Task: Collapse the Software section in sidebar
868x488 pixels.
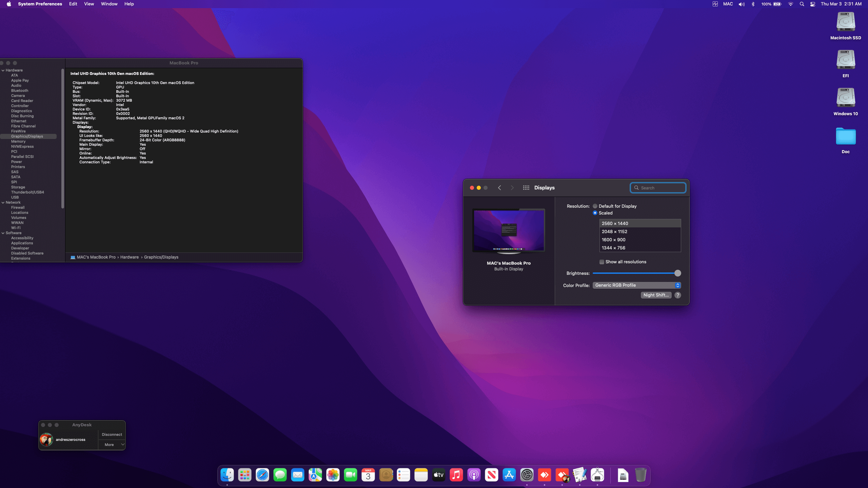Action: tap(3, 233)
